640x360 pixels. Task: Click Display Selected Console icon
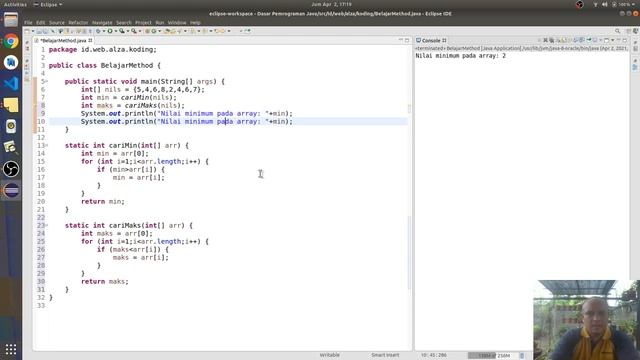[595, 40]
